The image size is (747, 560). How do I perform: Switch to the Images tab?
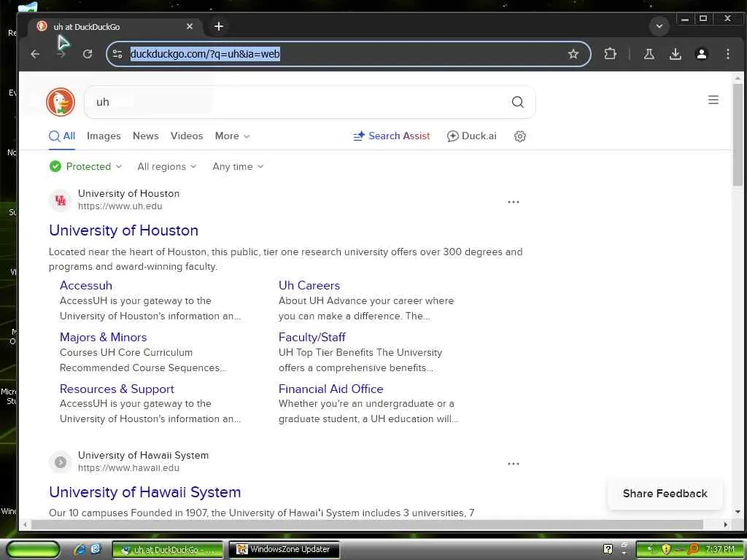(x=104, y=136)
